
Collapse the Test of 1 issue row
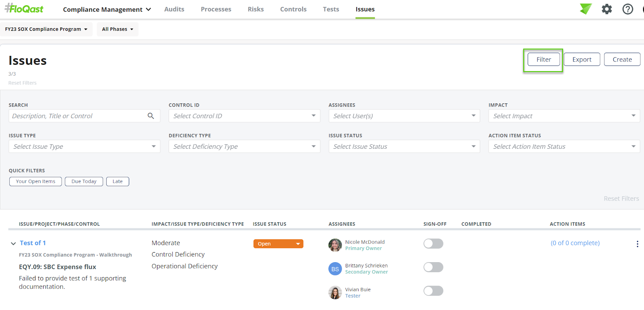coord(13,243)
